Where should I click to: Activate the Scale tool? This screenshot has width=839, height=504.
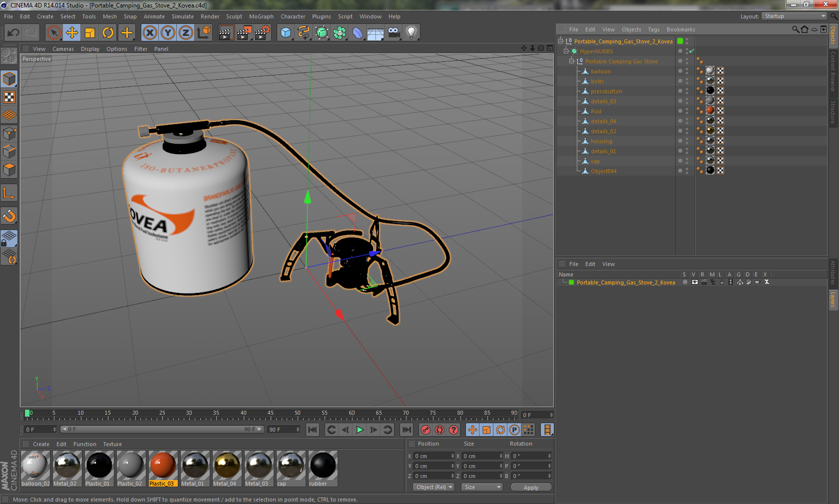90,33
